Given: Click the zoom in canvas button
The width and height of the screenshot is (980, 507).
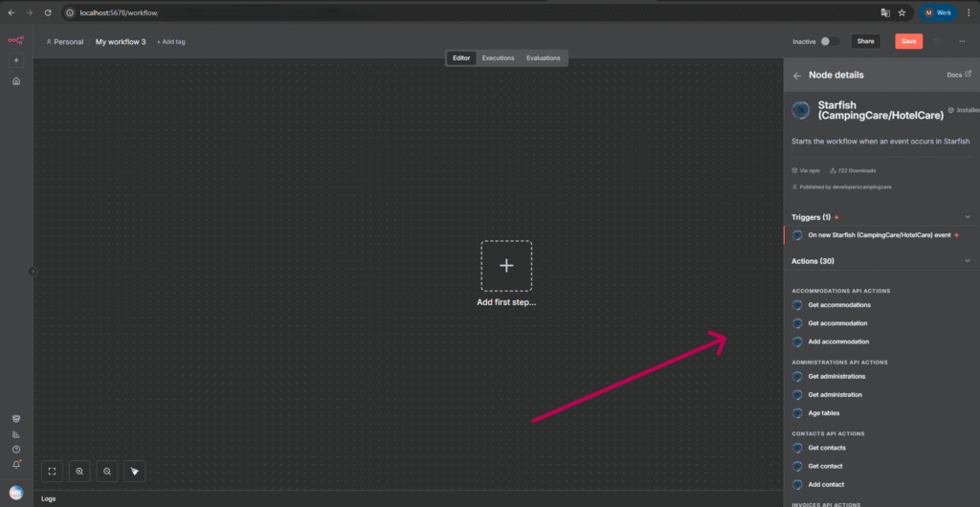Looking at the screenshot, I should point(79,471).
